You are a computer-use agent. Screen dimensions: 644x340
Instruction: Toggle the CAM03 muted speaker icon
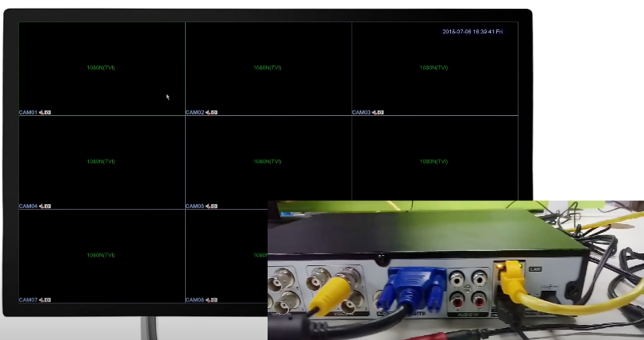click(375, 113)
